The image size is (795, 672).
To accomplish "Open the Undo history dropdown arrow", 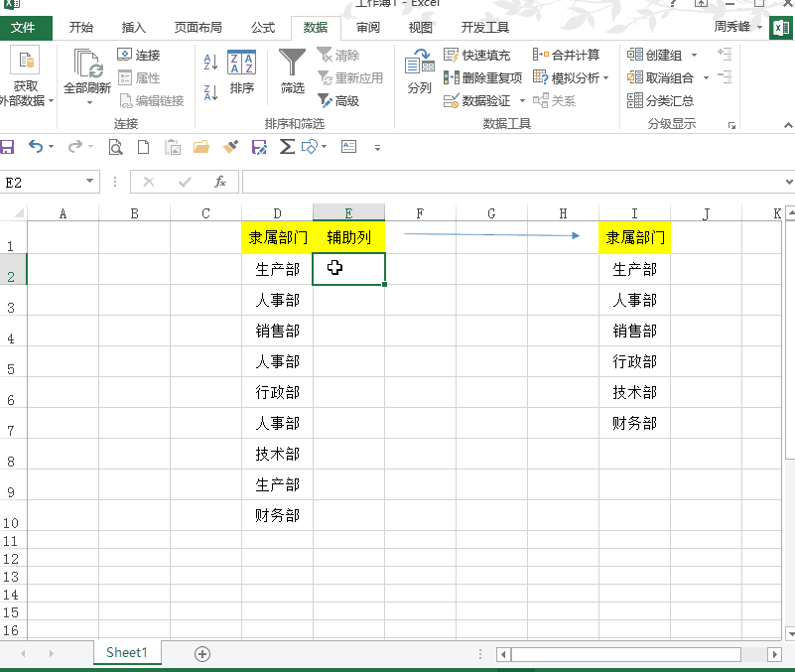I will point(51,147).
